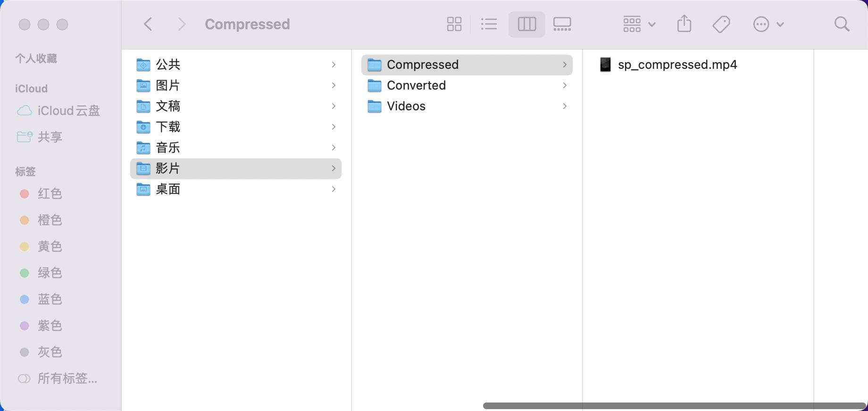Select the sp_compressed.mp4 video file

click(677, 65)
